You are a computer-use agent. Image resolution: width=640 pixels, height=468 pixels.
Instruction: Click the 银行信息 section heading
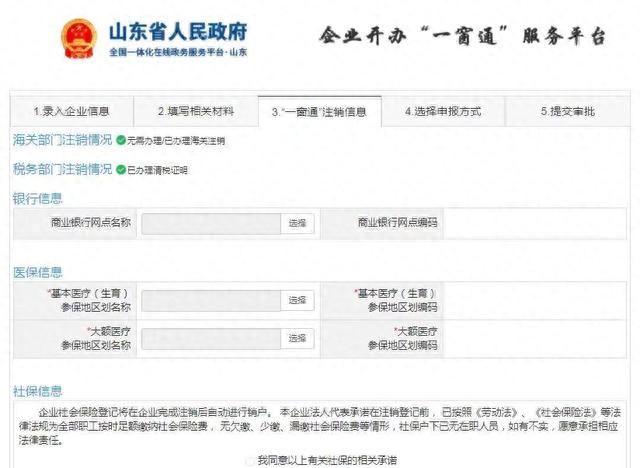point(38,199)
